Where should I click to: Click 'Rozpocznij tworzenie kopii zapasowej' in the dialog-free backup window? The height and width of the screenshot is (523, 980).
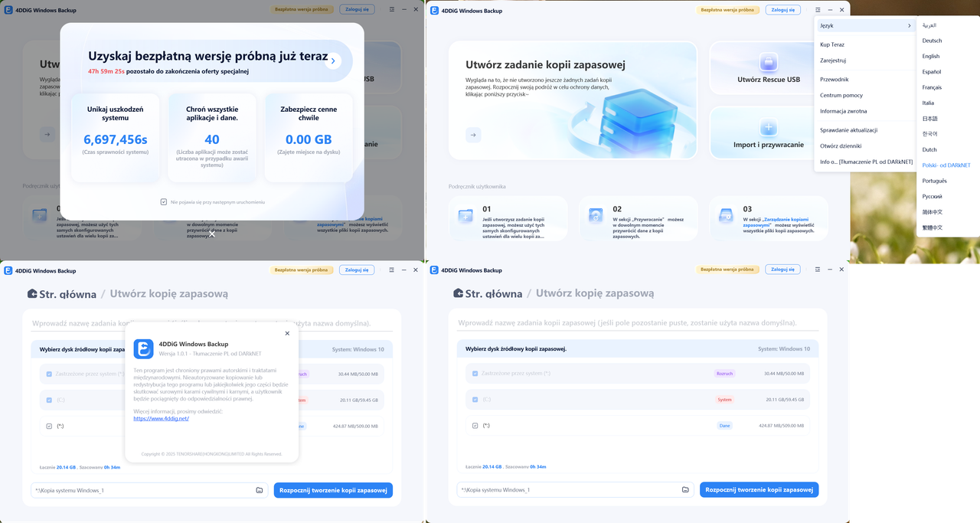pyautogui.click(x=759, y=490)
